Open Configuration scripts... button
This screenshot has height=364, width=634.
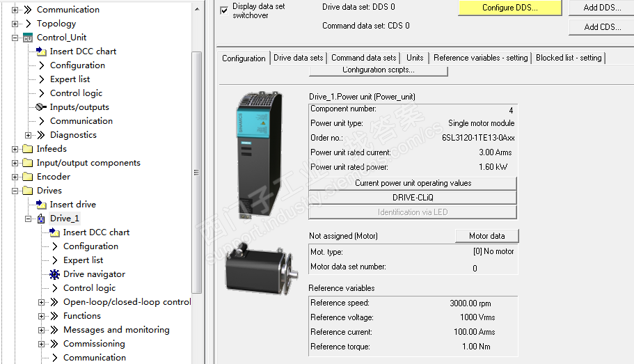pos(379,70)
